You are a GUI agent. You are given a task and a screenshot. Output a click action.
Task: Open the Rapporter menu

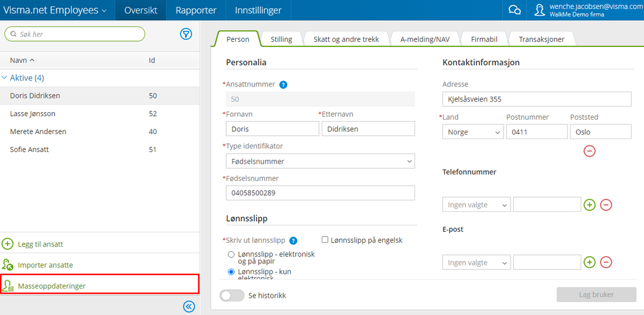(x=196, y=10)
